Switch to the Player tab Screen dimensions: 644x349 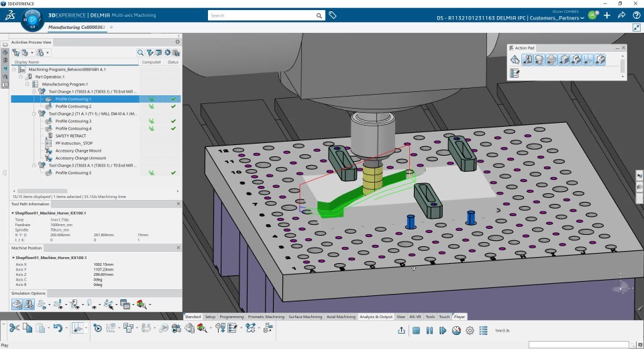[x=459, y=317]
